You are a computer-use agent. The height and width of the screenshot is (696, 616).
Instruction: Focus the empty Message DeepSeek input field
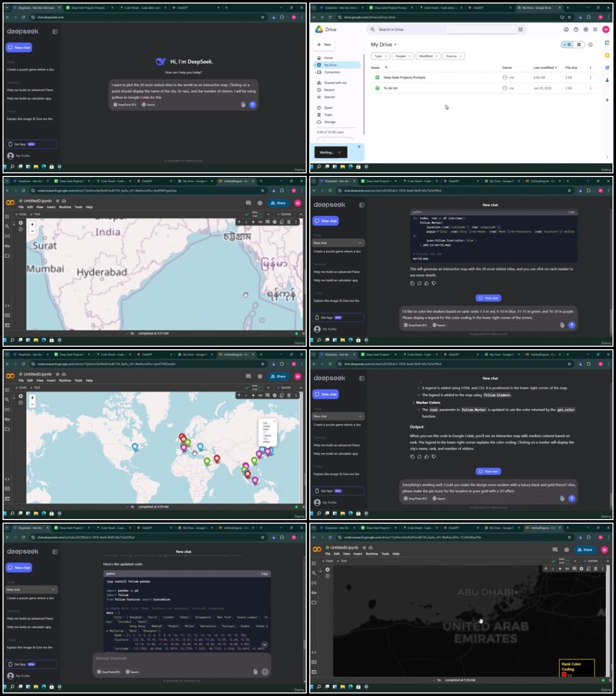click(x=183, y=658)
